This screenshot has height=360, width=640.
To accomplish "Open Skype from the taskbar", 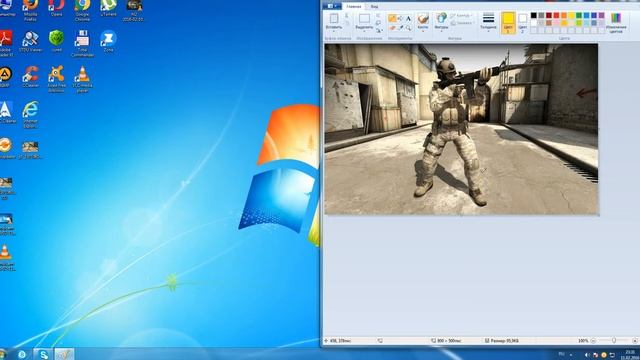I will click(x=43, y=354).
